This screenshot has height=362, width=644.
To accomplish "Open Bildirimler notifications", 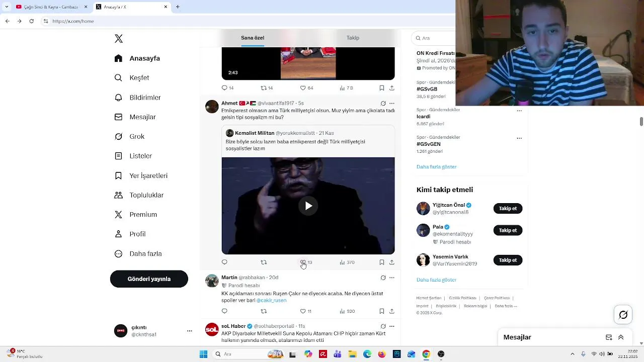I will [x=137, y=98].
